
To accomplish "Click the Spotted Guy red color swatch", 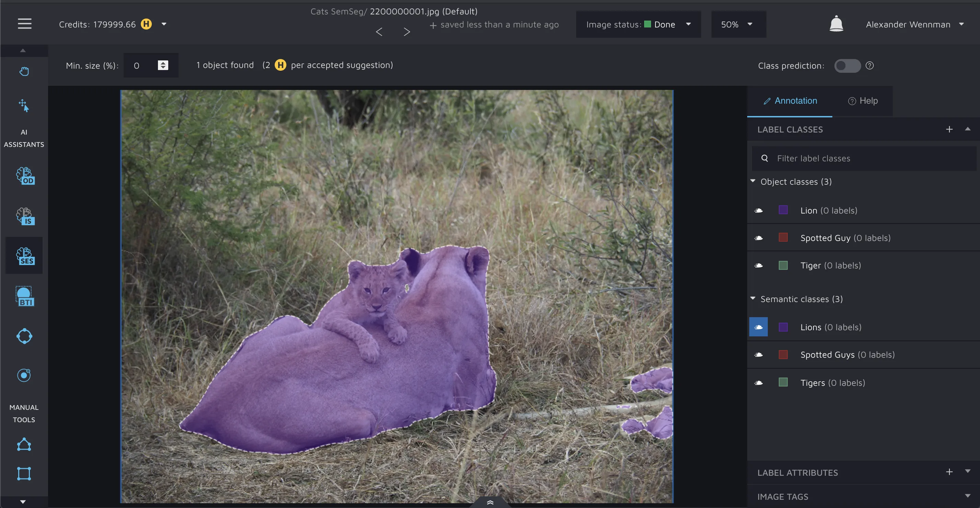I will coord(783,238).
